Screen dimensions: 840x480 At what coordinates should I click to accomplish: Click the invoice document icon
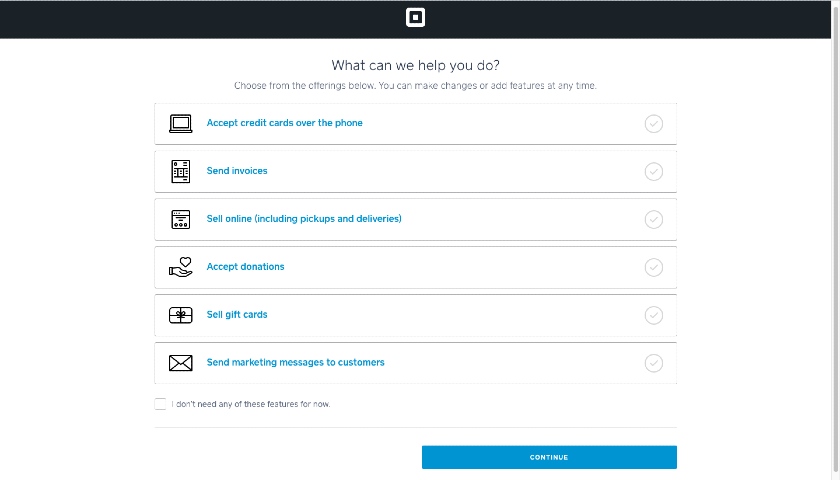point(181,171)
